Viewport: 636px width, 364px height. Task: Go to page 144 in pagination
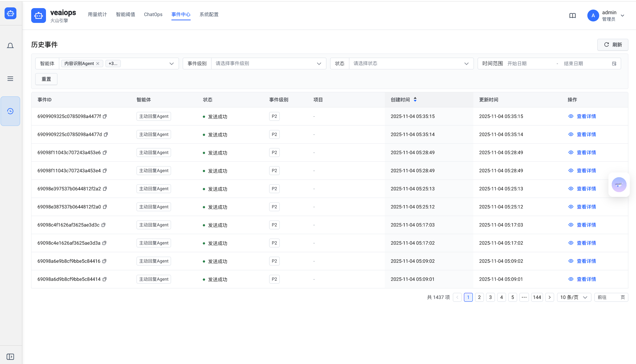pos(537,297)
